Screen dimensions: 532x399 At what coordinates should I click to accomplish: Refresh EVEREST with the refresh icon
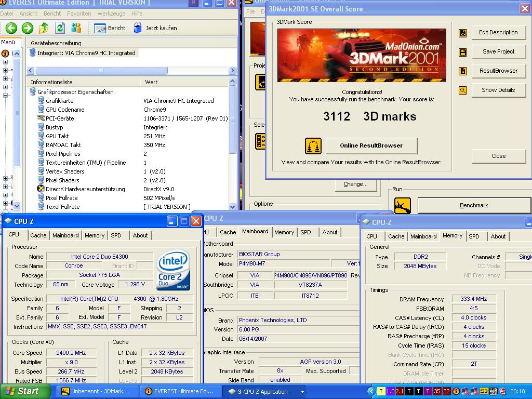tap(60, 28)
